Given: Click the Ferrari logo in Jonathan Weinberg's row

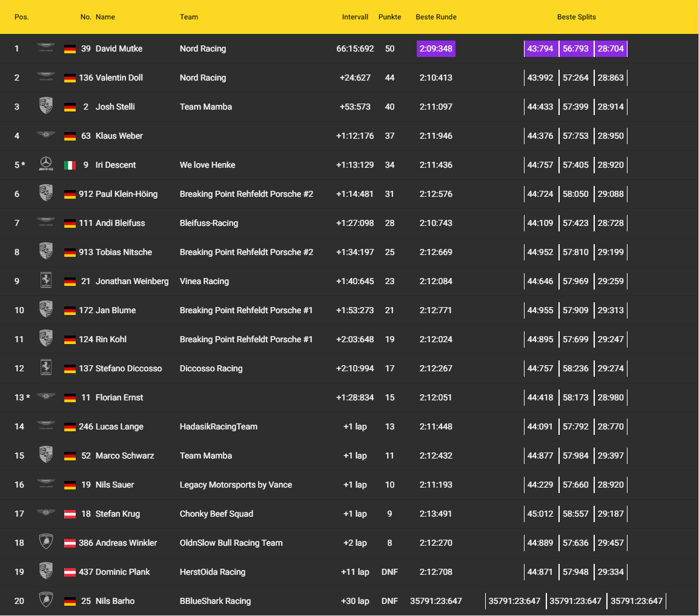Looking at the screenshot, I should (46, 280).
